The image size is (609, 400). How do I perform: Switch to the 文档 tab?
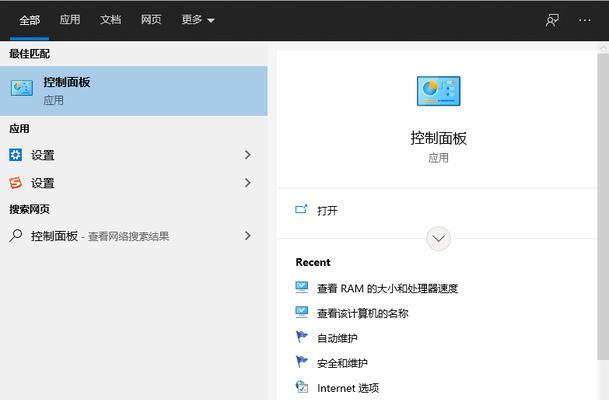point(110,19)
